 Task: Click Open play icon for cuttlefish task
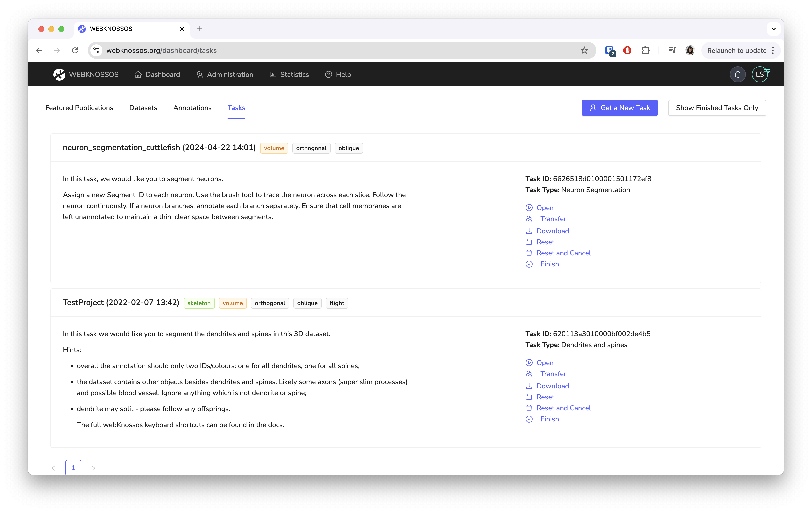(x=529, y=208)
